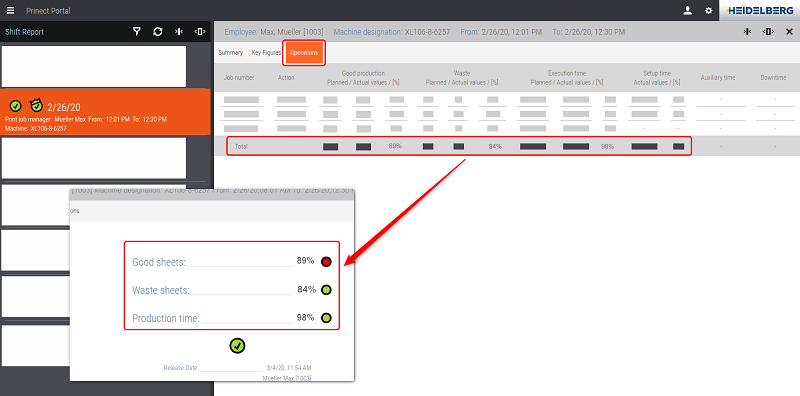The width and height of the screenshot is (800, 396).
Task: Select the Total row in operations table
Action: (x=459, y=146)
